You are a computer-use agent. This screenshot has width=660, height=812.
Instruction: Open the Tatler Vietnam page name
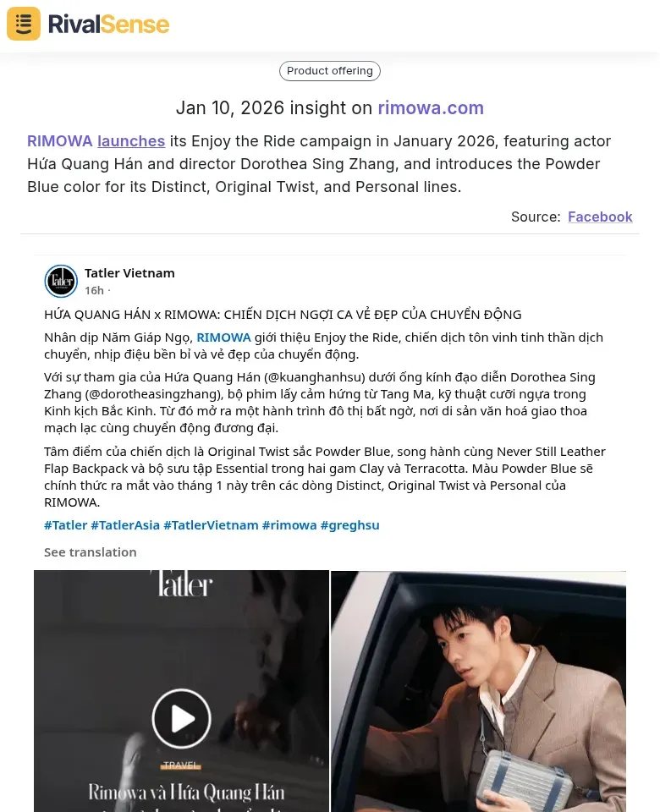[x=129, y=273]
